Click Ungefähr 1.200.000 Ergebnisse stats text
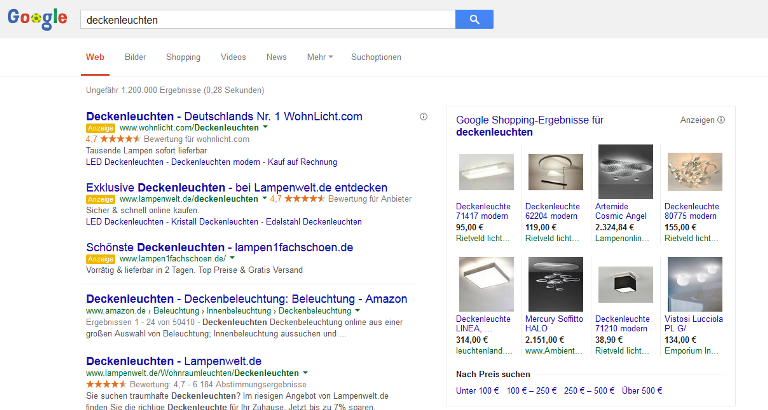 175,90
